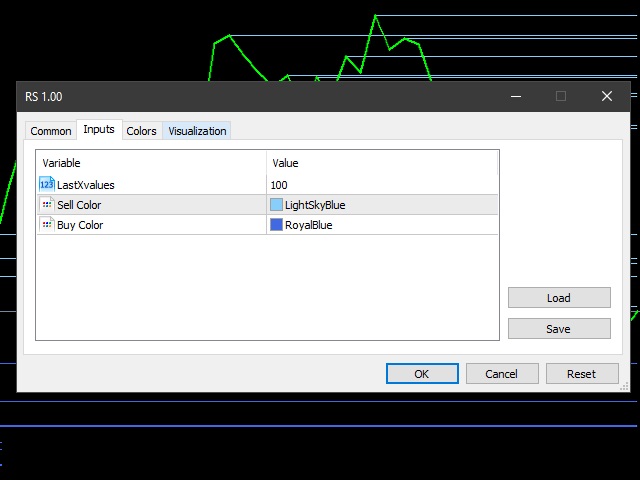
Task: Click the LightSkyBlue color swatch
Action: coord(276,204)
